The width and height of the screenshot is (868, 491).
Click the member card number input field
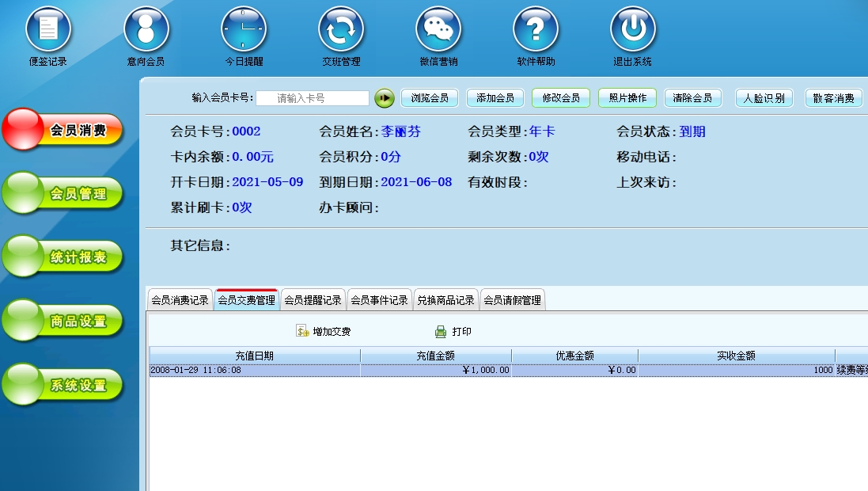click(312, 98)
